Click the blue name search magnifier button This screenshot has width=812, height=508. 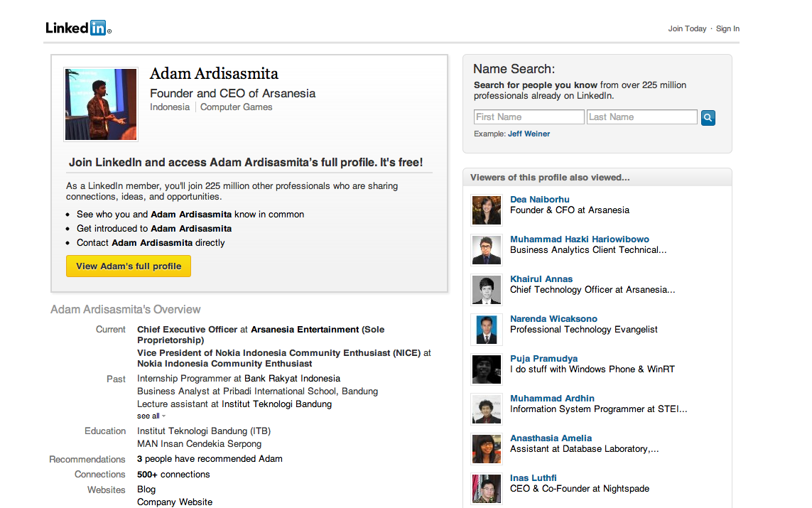(708, 118)
